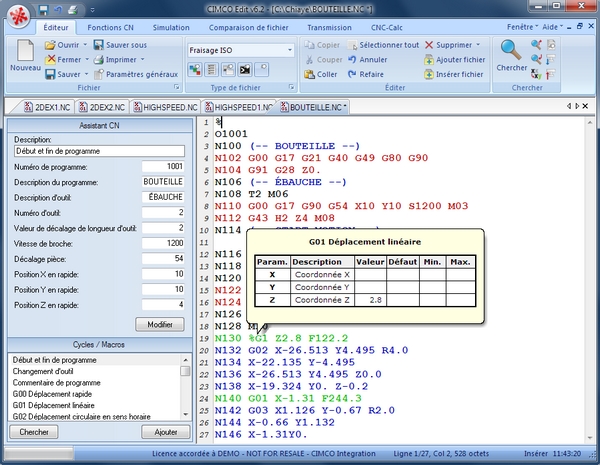Click the large Chercher magnifier

[x=512, y=56]
